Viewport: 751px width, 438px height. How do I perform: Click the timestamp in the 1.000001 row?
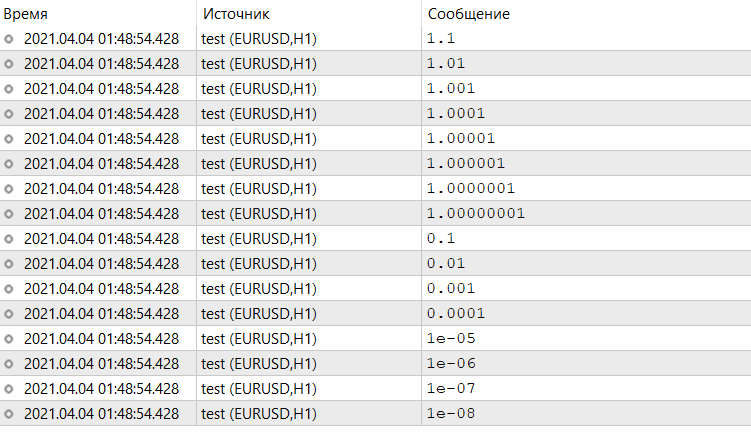(101, 164)
